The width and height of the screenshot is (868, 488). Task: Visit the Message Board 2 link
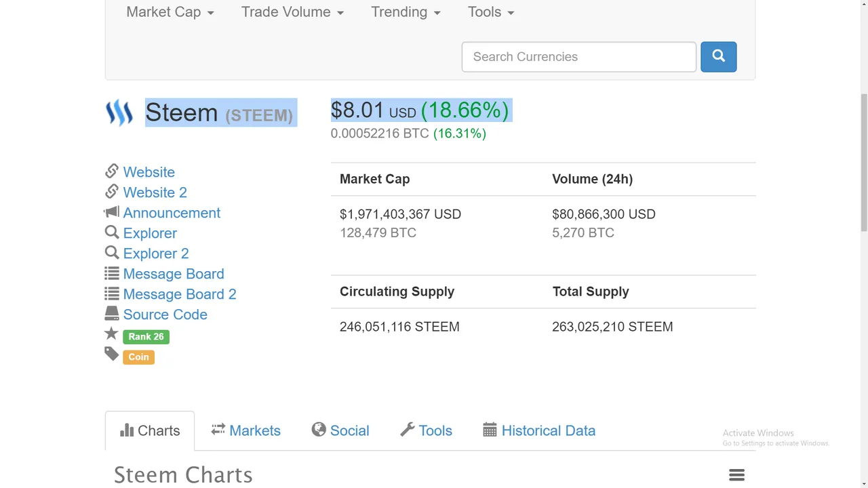tap(180, 294)
